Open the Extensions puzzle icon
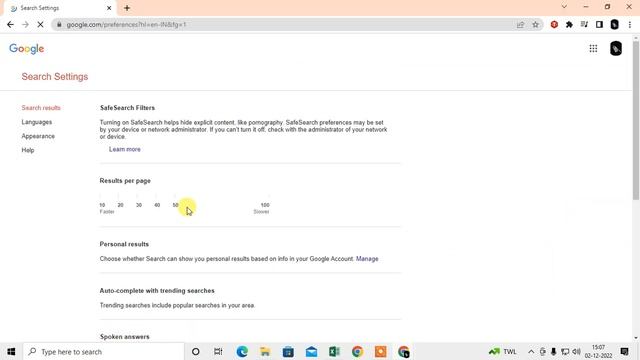 [569, 24]
